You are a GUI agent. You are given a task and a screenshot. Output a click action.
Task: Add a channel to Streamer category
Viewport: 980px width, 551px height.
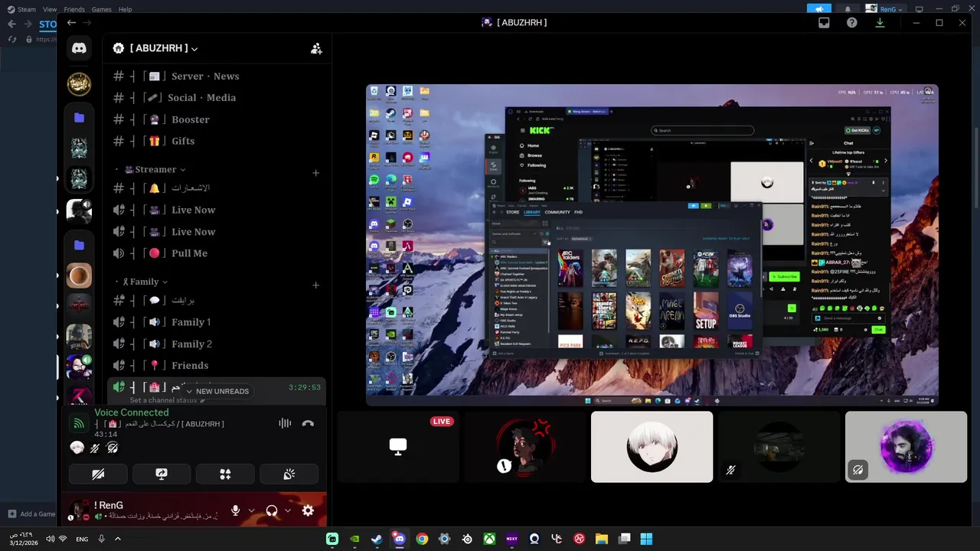pos(315,173)
